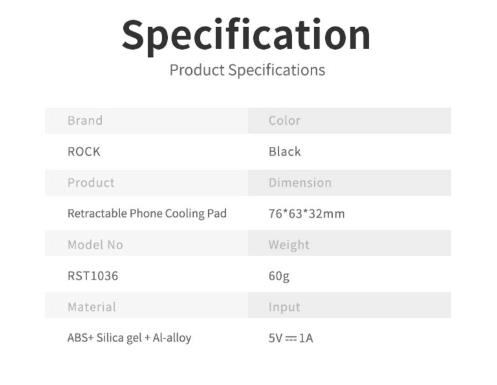This screenshot has height=385, width=497.
Task: Select the Brand header cell
Action: [x=146, y=121]
